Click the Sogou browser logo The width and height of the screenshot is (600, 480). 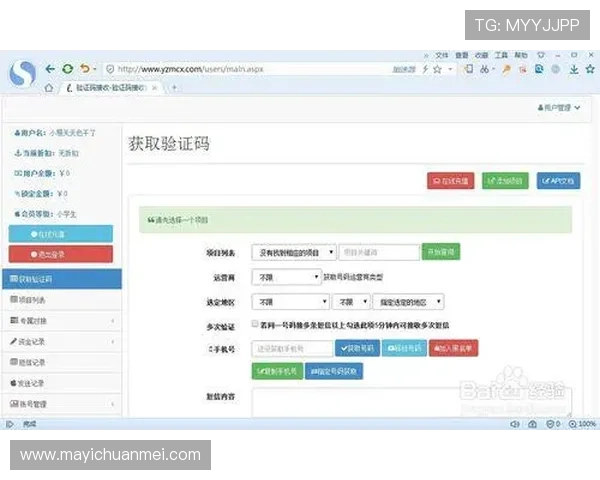pos(23,73)
